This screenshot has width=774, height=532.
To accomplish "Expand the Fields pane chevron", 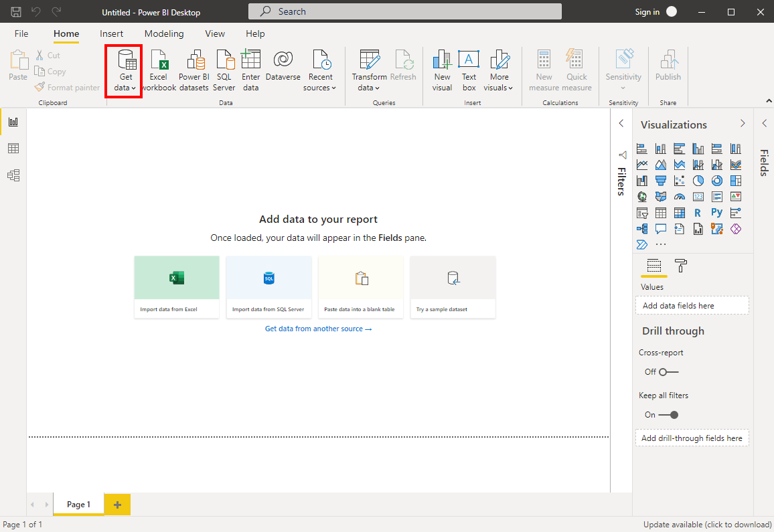I will pos(764,124).
